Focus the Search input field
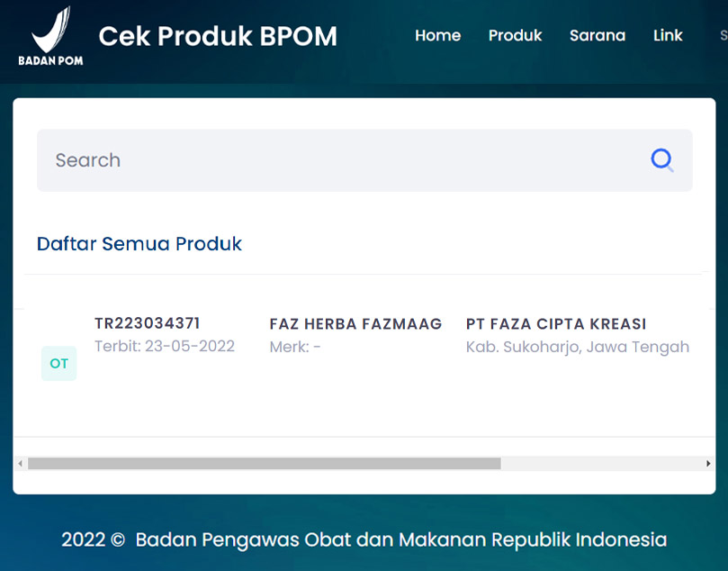728x571 pixels. pos(342,160)
